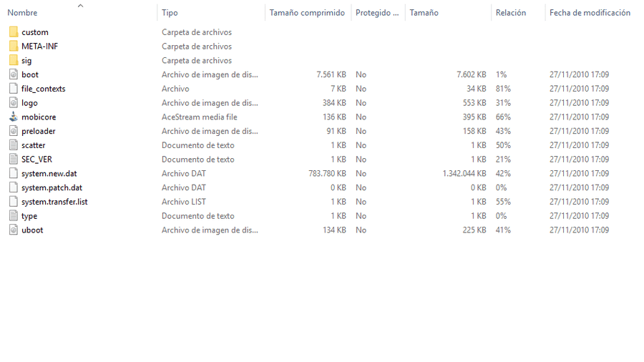
Task: Click modification date of uboot row
Action: click(x=579, y=230)
